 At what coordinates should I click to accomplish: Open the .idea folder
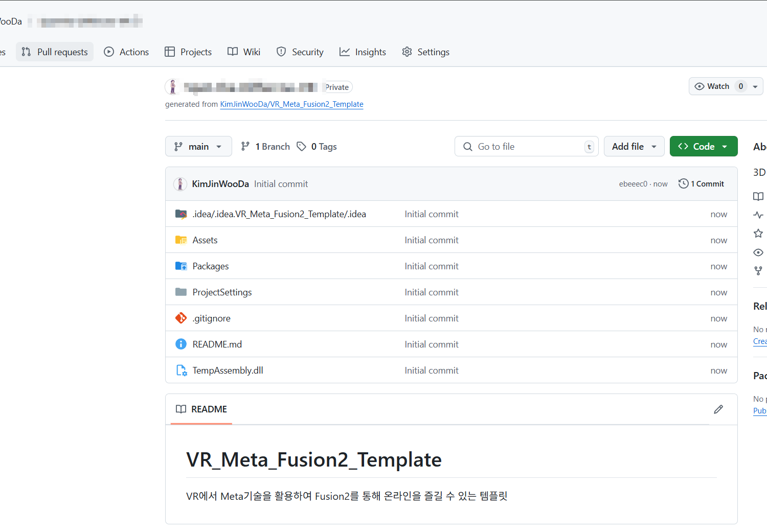[279, 214]
